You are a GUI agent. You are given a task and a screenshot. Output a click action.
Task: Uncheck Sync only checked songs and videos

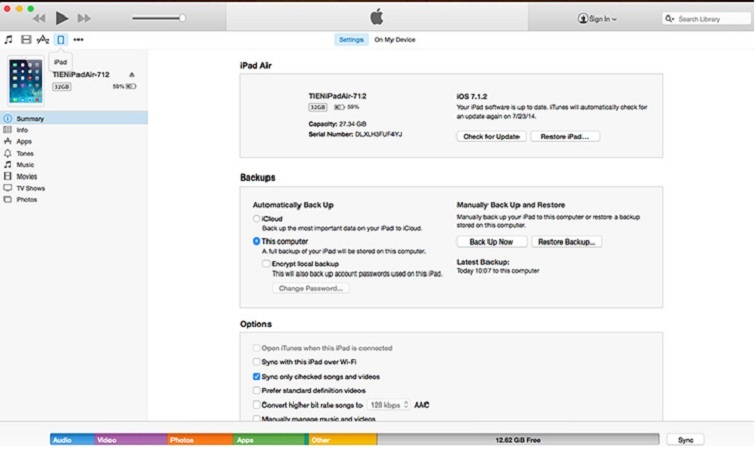pyautogui.click(x=257, y=376)
